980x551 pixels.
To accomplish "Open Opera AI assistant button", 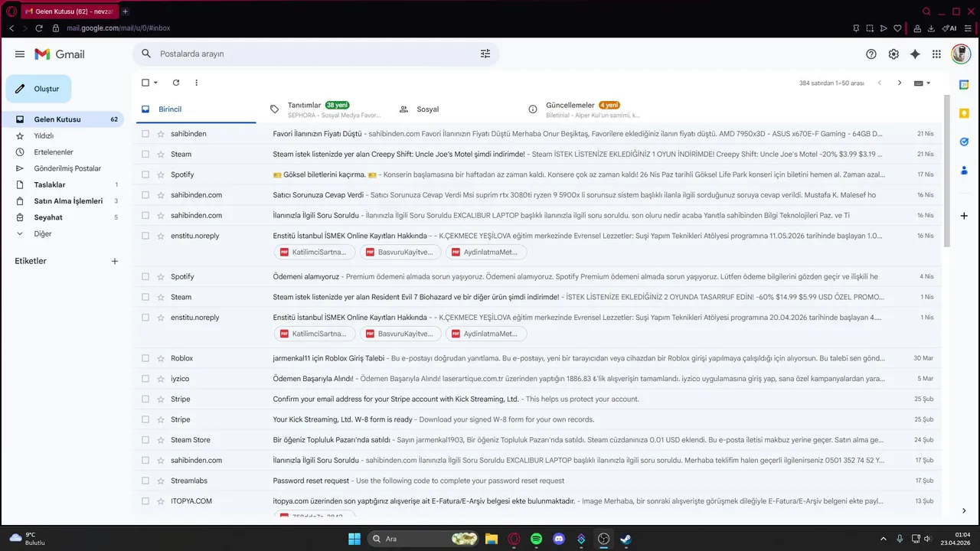I will point(949,28).
